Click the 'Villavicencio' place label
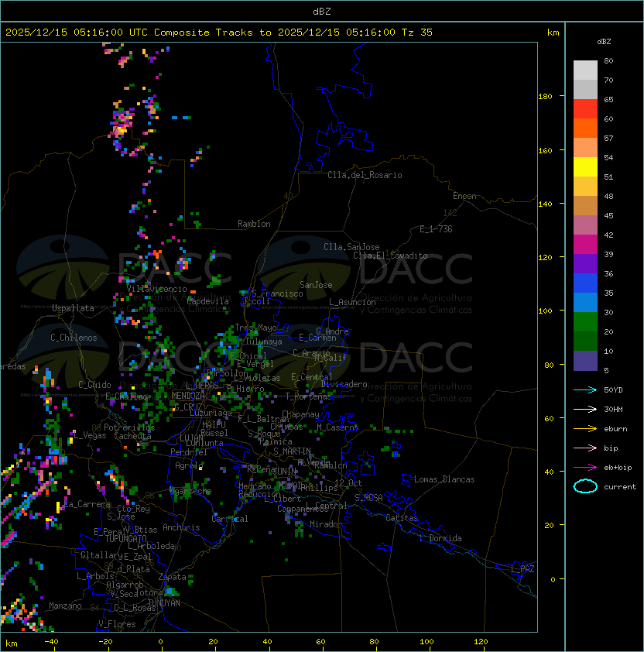Screen dimensions: 644x652 [156, 289]
